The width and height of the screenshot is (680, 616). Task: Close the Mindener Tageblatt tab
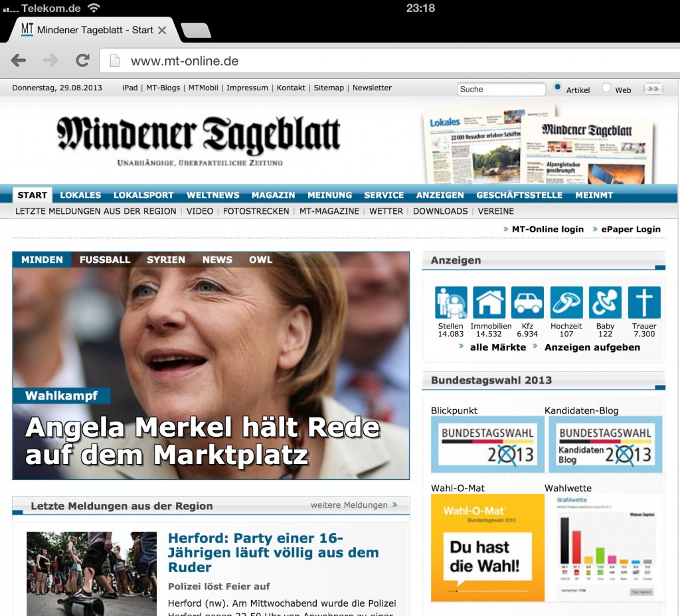pos(162,31)
